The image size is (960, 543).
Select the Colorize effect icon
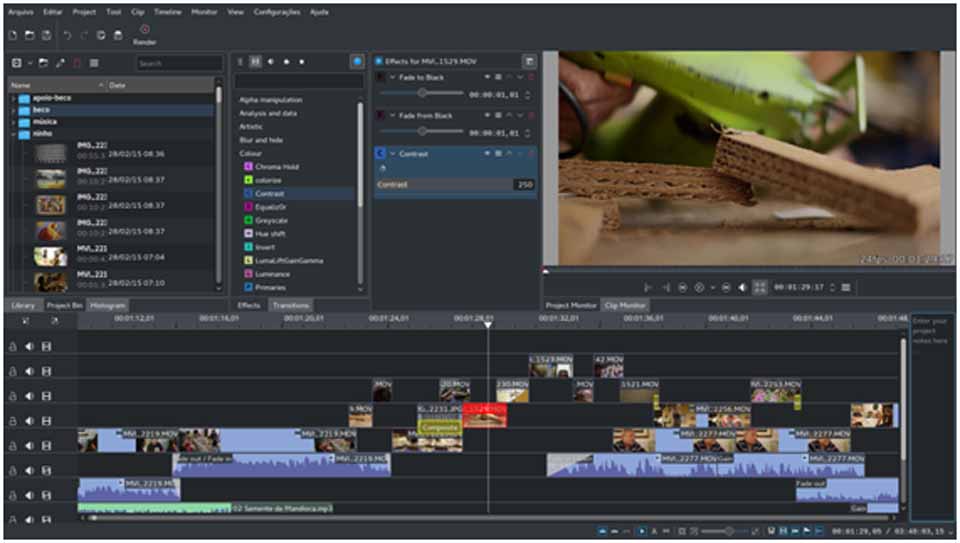248,180
